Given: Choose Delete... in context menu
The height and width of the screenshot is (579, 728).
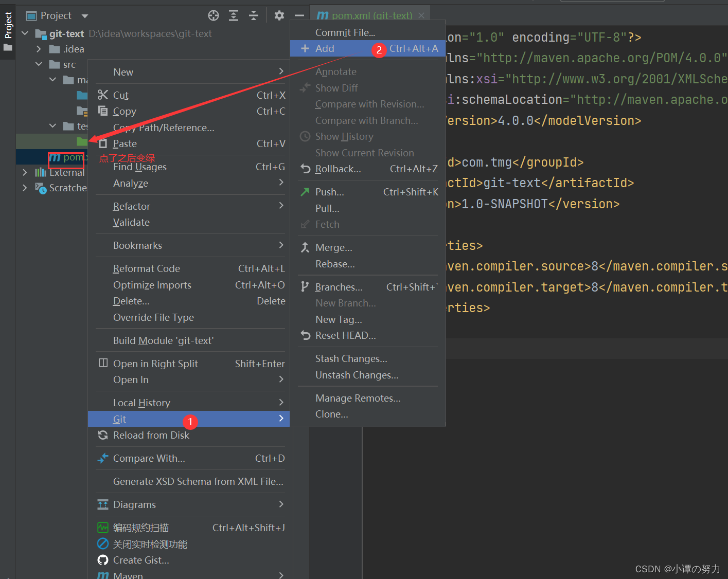Looking at the screenshot, I should click(x=190, y=301).
